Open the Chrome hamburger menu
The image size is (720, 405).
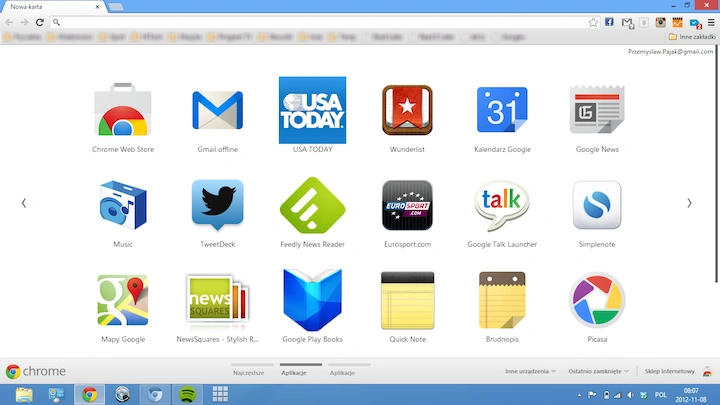(711, 22)
